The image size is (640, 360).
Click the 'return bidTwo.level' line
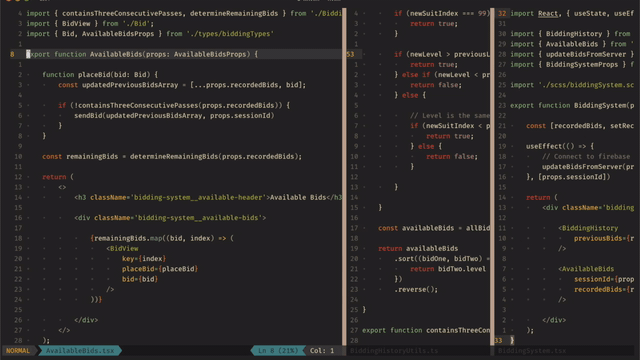(448, 269)
